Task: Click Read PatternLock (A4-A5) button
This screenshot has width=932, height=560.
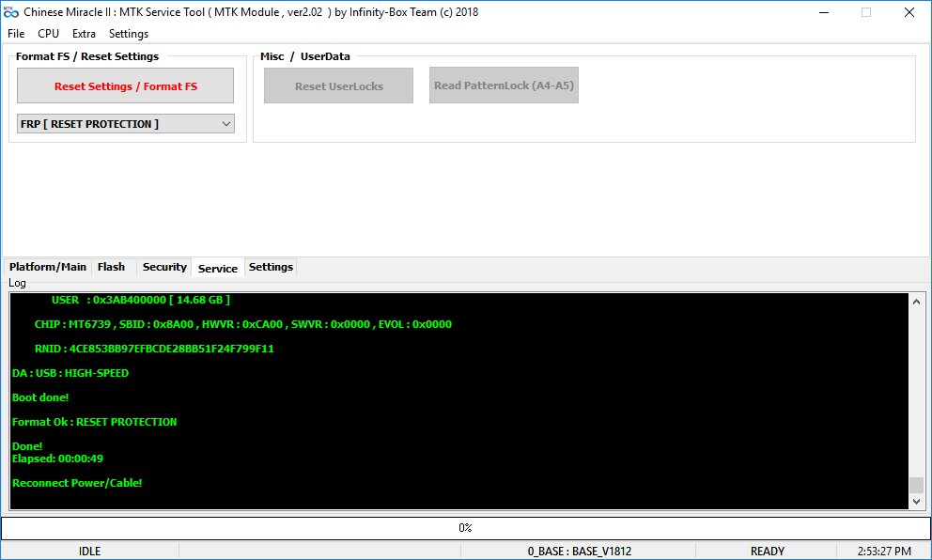Action: coord(504,86)
